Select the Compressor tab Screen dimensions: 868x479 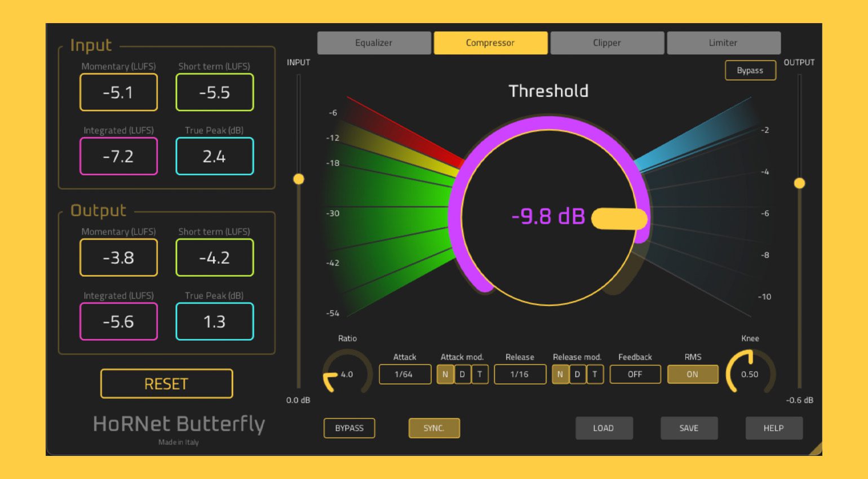pyautogui.click(x=490, y=42)
